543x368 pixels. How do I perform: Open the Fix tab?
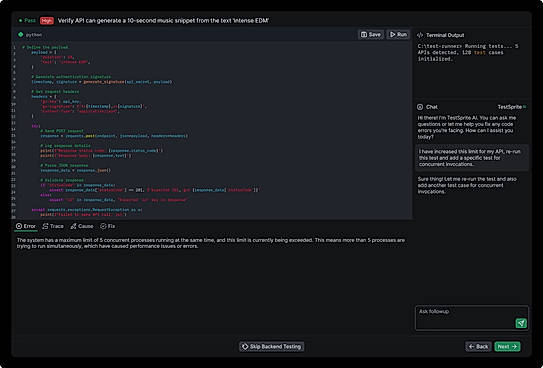107,226
